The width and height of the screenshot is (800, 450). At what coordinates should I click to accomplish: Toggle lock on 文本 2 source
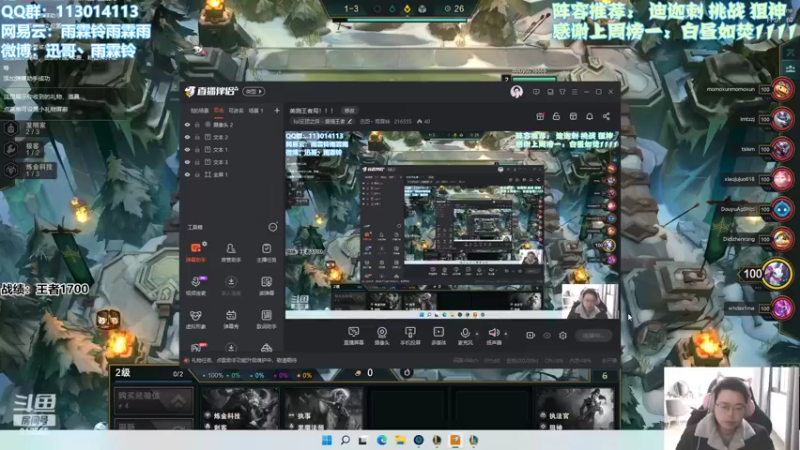(197, 137)
